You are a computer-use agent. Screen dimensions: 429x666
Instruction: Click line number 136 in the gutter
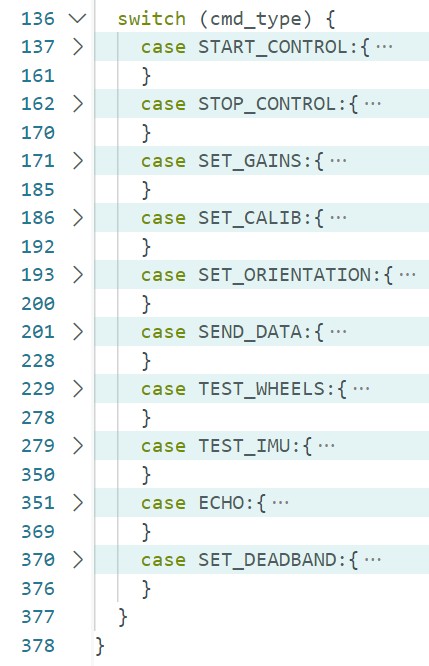[38, 19]
